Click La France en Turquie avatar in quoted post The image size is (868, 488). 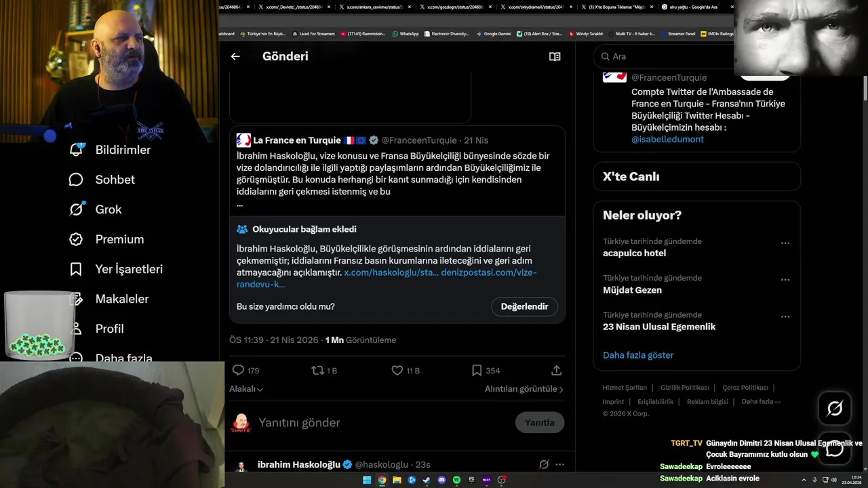pos(243,140)
